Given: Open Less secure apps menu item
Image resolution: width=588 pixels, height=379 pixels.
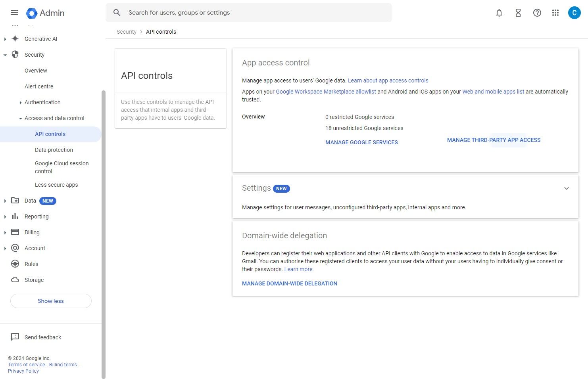Looking at the screenshot, I should pos(56,185).
